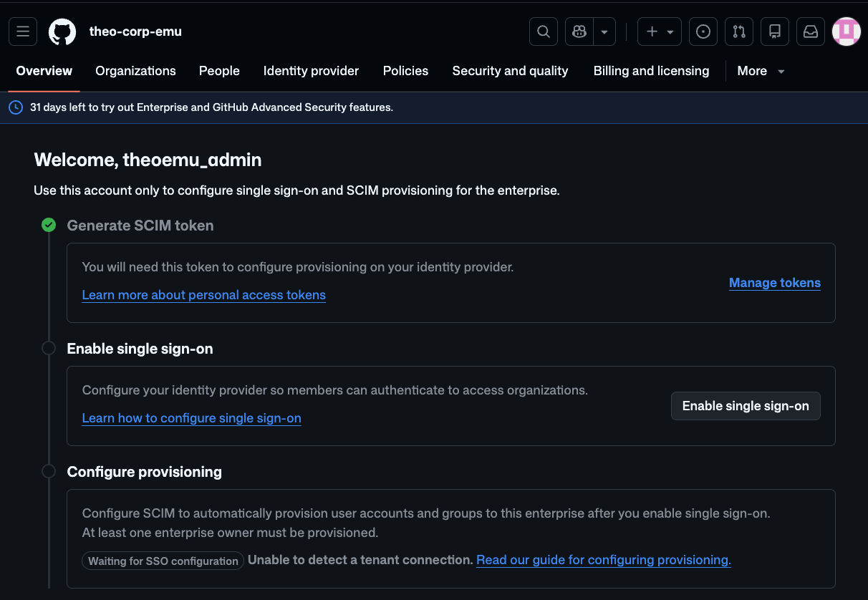Viewport: 868px width, 600px height.
Task: Click the theo-corp-emu enterprise name
Action: pyautogui.click(x=135, y=32)
